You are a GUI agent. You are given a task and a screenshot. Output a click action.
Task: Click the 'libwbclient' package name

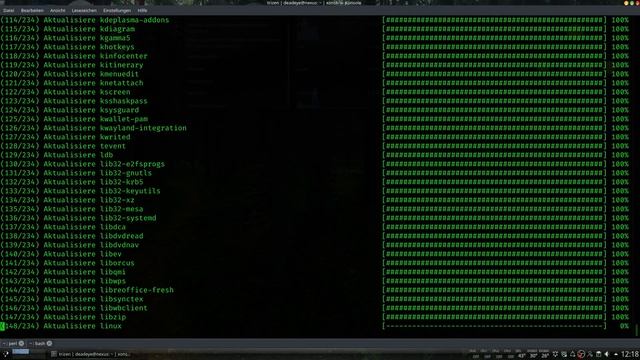(124, 308)
